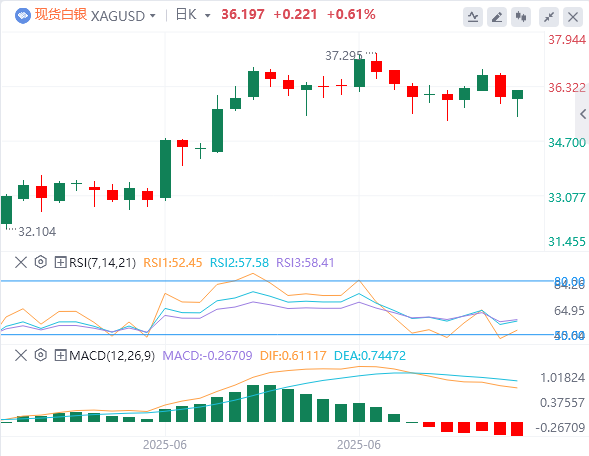Click the RSI(7,14,21) indicator label
Image resolution: width=589 pixels, height=456 pixels.
[102, 262]
